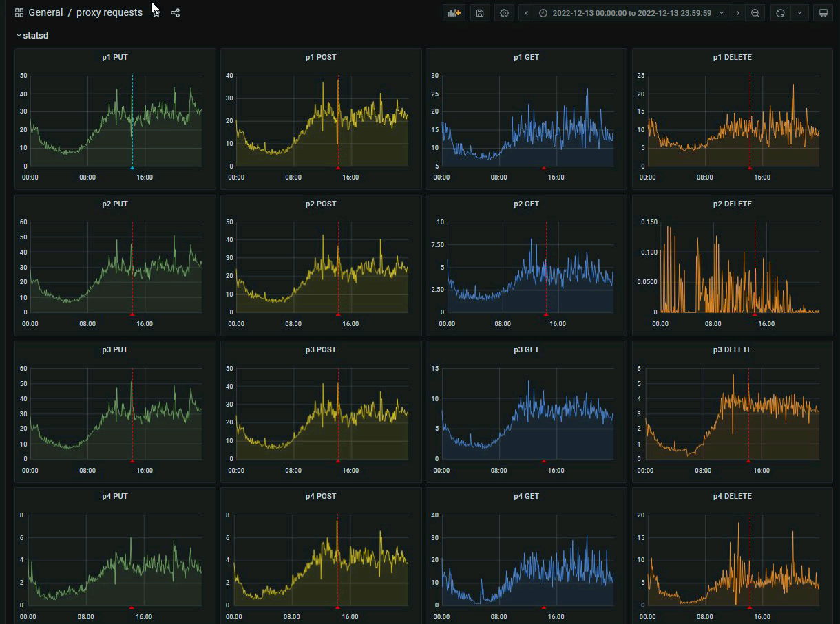
Task: Open the p1 POST panel title menu
Action: (321, 58)
